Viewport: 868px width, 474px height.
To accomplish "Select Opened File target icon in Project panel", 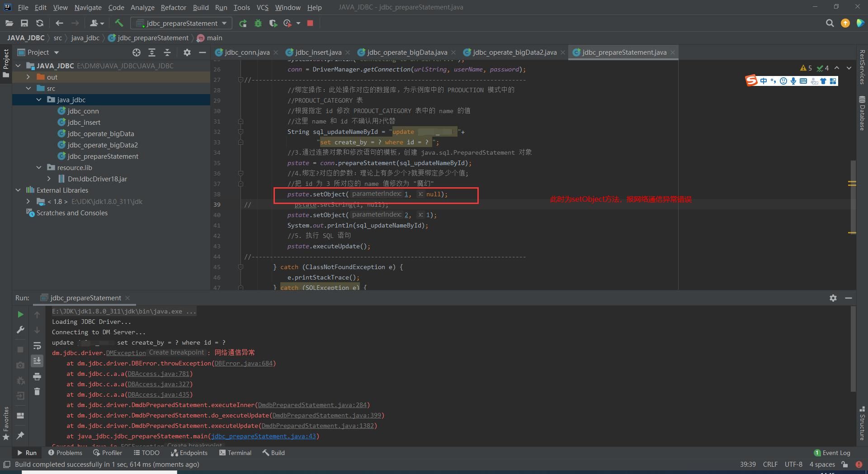I will click(x=137, y=52).
